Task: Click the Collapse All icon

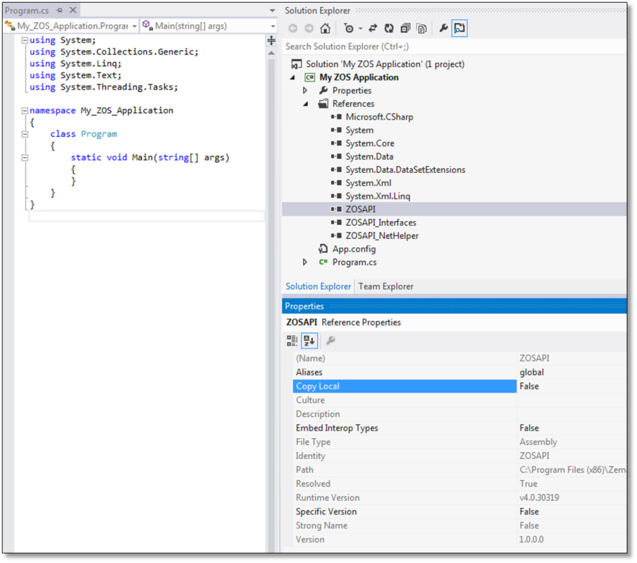Action: (x=405, y=28)
